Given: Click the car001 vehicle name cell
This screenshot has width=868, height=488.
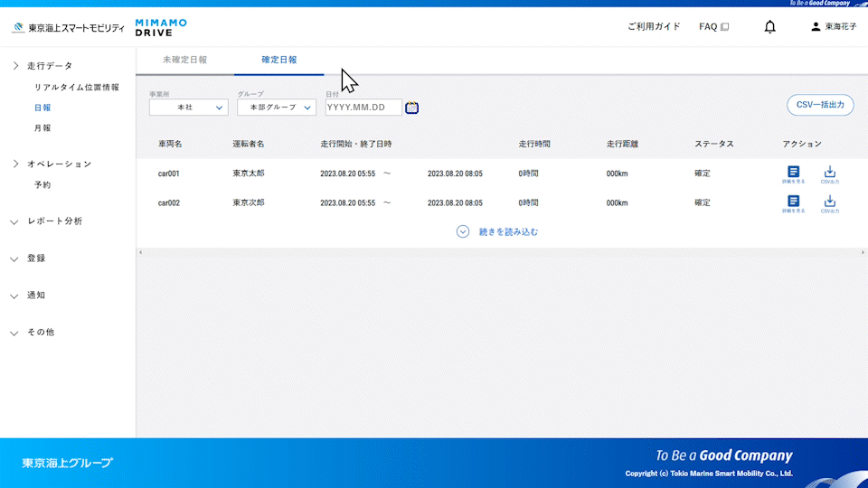Looking at the screenshot, I should click(x=169, y=174).
